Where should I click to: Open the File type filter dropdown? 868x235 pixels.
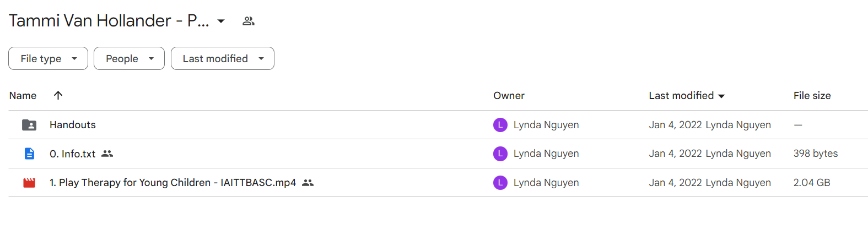(48, 58)
